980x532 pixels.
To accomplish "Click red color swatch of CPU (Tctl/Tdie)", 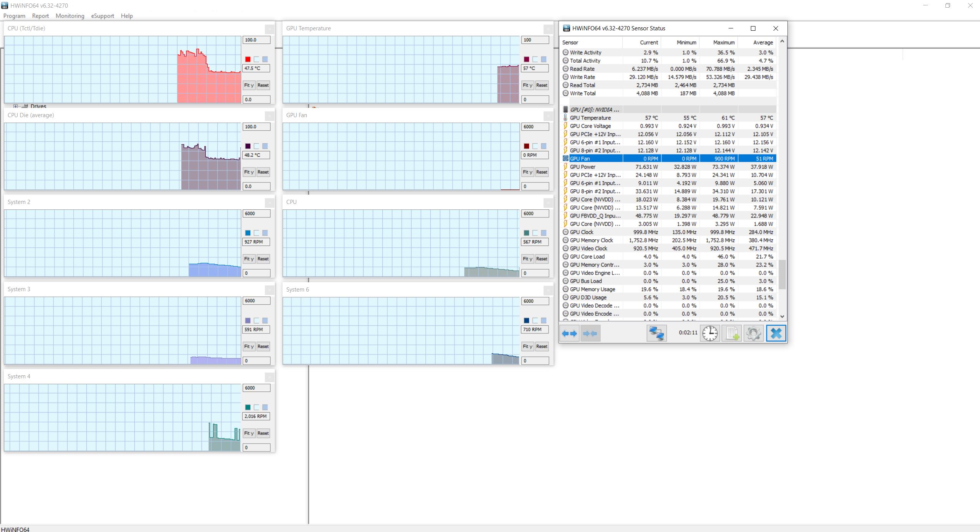I will (x=248, y=59).
